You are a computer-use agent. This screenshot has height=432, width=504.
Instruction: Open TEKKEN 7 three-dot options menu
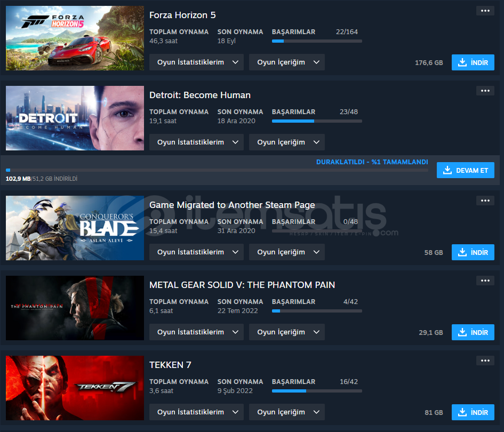[485, 361]
